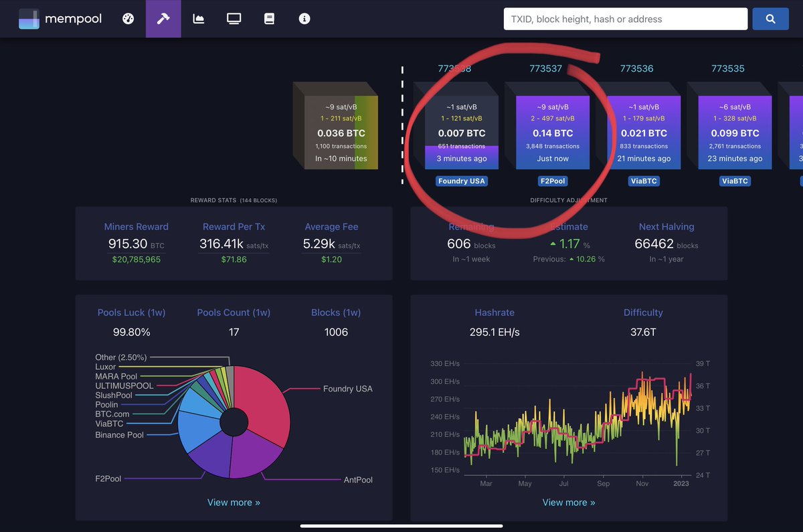Click the ViaBTC badge under block 773536
This screenshot has height=532, width=803.
[x=644, y=181]
